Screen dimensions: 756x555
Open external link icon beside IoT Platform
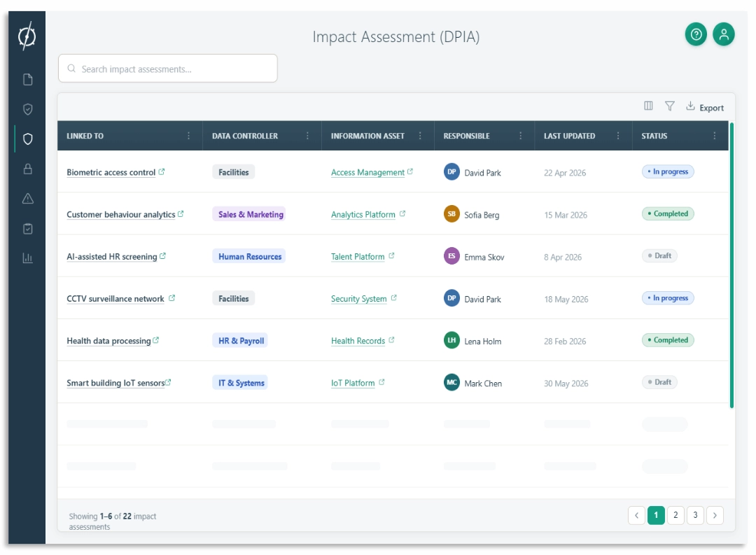click(x=382, y=382)
